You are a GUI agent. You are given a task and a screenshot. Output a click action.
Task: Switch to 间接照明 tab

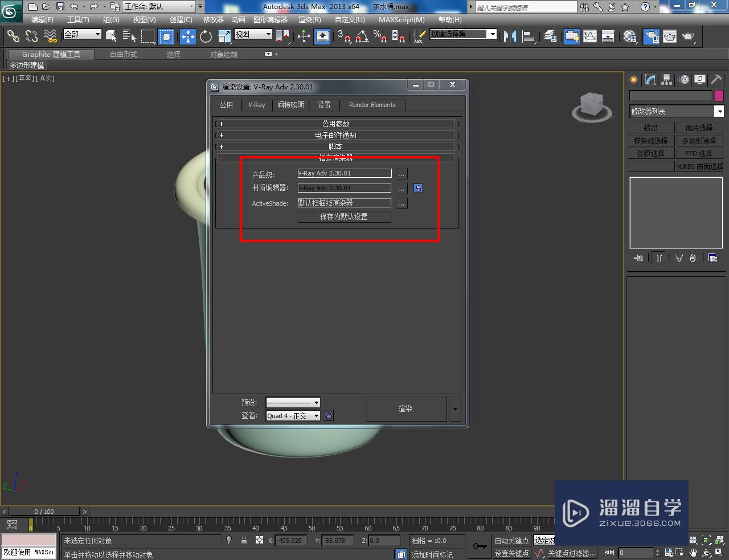pos(291,105)
